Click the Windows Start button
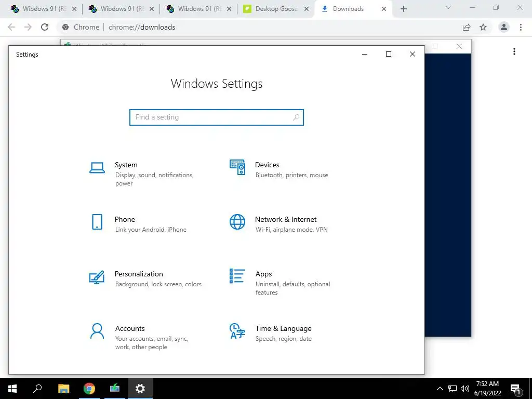 [12, 389]
